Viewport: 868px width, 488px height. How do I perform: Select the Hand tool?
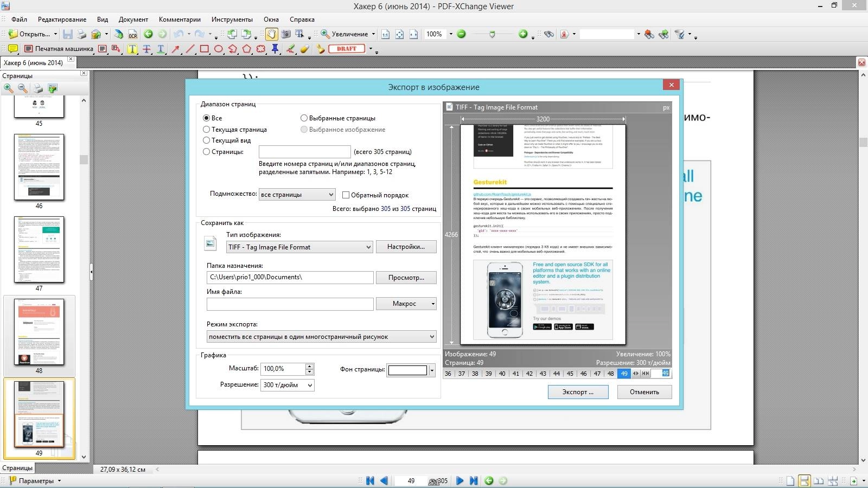[x=271, y=34]
